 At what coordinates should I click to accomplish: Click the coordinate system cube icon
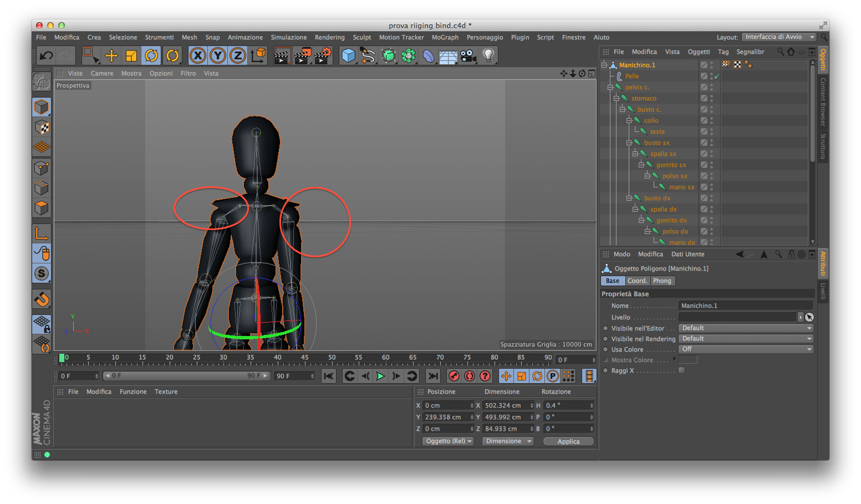(x=258, y=55)
